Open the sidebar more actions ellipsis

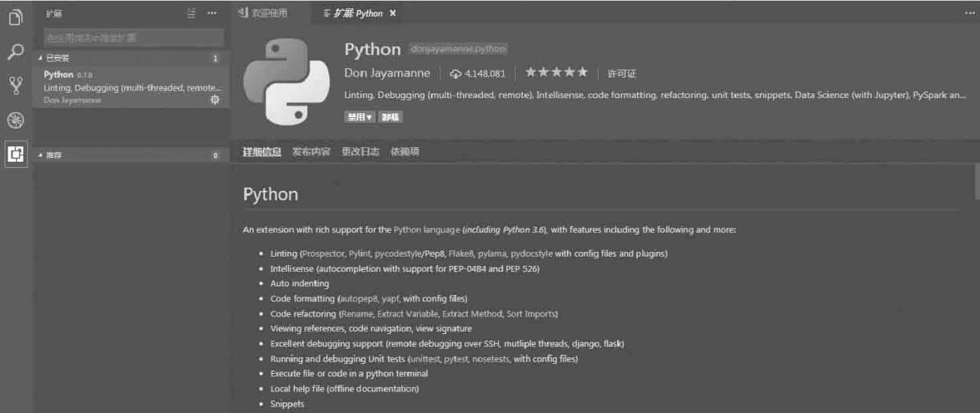(x=212, y=13)
